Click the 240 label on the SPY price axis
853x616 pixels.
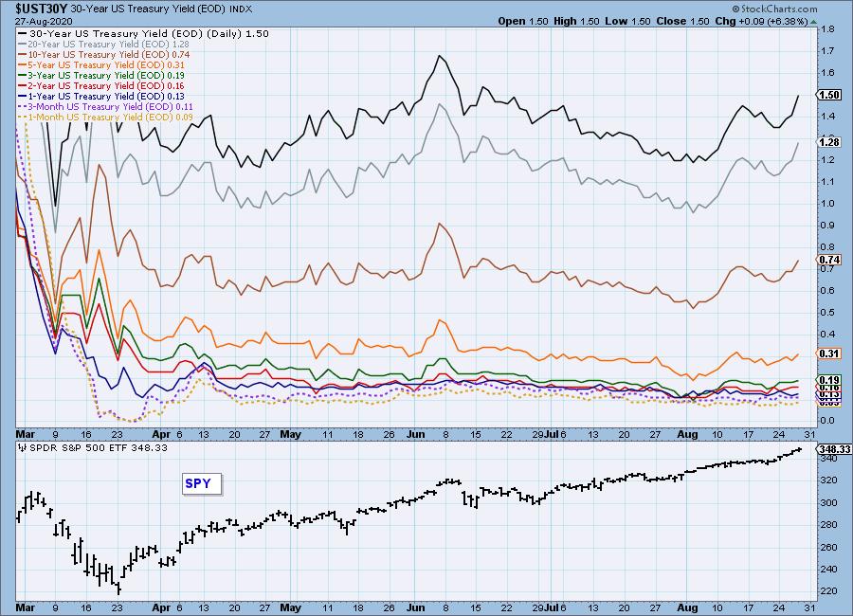(x=828, y=569)
